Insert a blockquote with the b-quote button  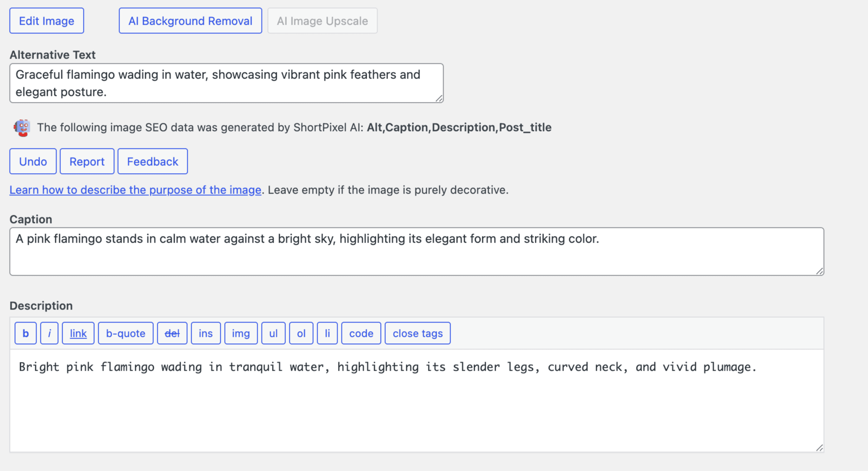pyautogui.click(x=126, y=333)
